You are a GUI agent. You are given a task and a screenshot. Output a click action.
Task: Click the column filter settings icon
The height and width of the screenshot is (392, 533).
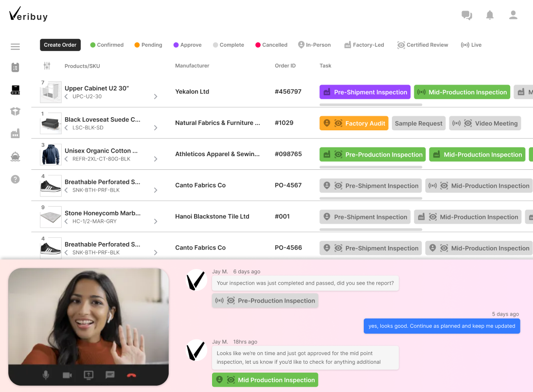pos(47,66)
